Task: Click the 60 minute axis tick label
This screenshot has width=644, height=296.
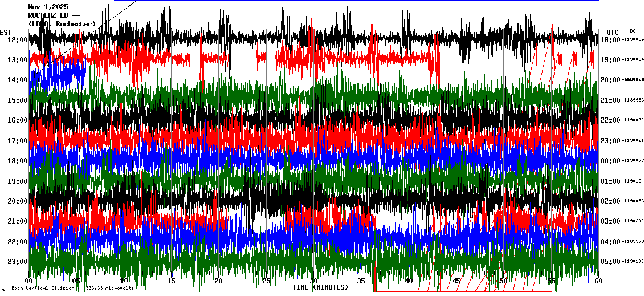Action: (x=598, y=281)
